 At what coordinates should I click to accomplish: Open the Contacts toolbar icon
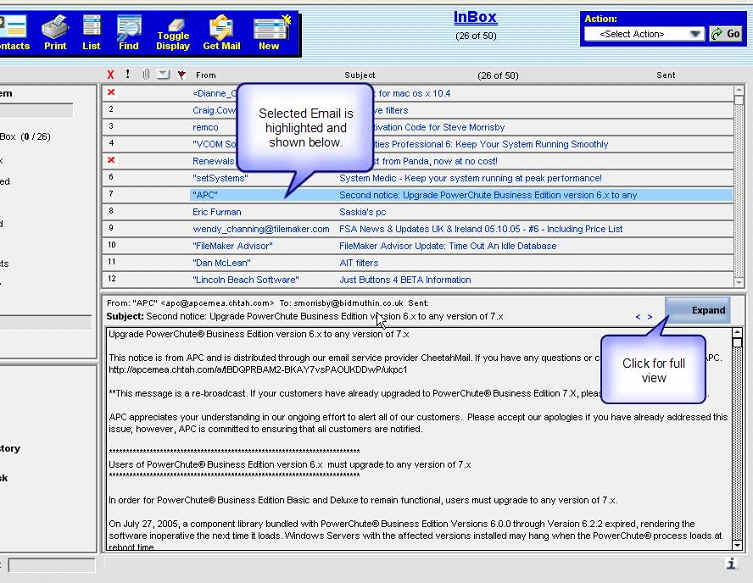(13, 33)
